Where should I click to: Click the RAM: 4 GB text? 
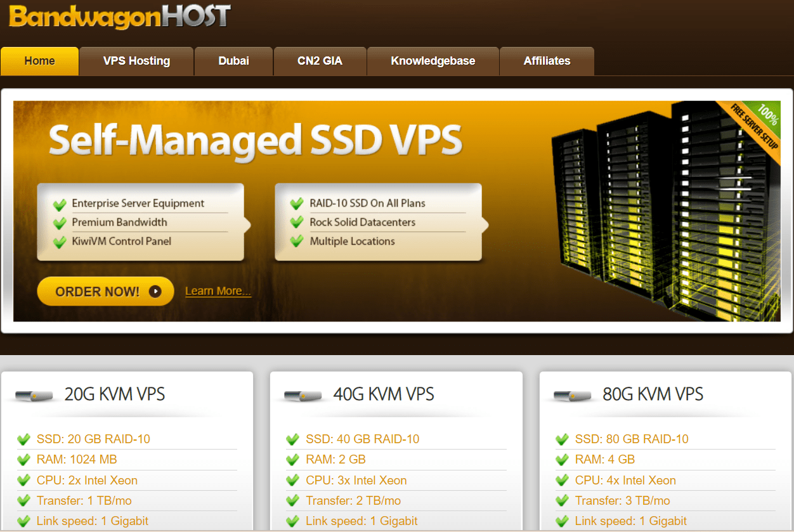(x=605, y=459)
